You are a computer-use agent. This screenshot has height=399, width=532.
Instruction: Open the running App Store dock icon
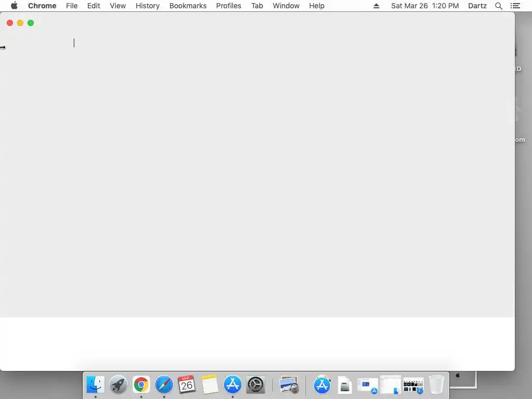pyautogui.click(x=232, y=385)
